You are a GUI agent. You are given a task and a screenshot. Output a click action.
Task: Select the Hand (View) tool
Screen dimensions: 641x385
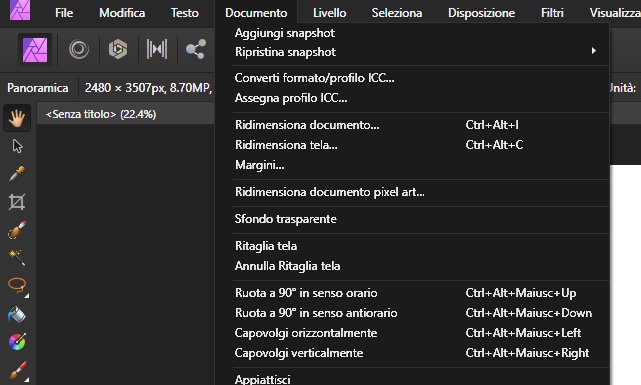point(17,118)
